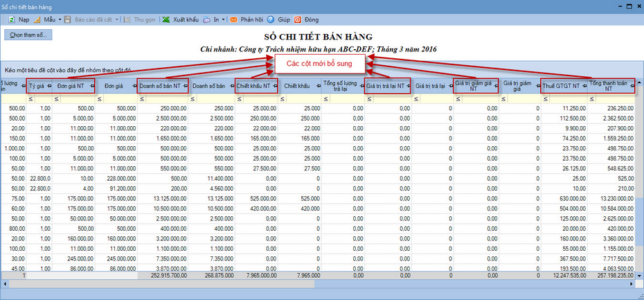Screen dimensions: 644x300
Task: Open filter operator for Chiết khấu NT column
Action: click(x=238, y=98)
